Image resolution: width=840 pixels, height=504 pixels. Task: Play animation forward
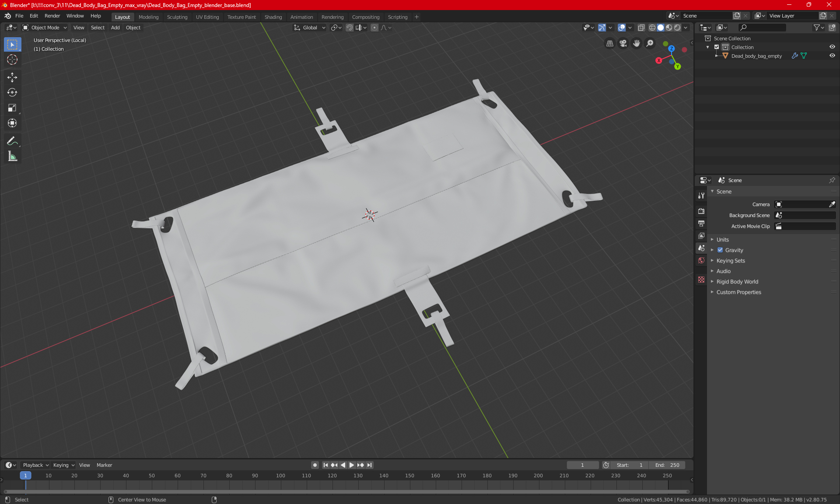tap(352, 465)
